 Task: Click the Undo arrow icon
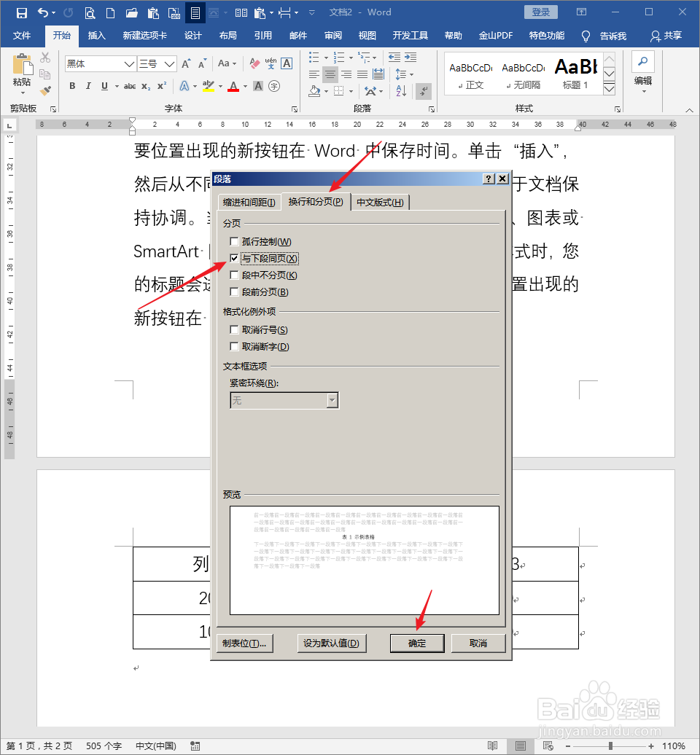[43, 12]
